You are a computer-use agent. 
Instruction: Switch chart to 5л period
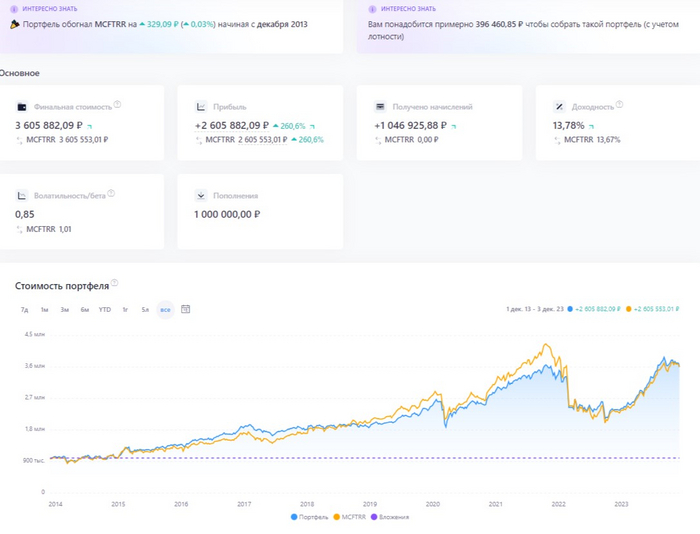pos(145,309)
